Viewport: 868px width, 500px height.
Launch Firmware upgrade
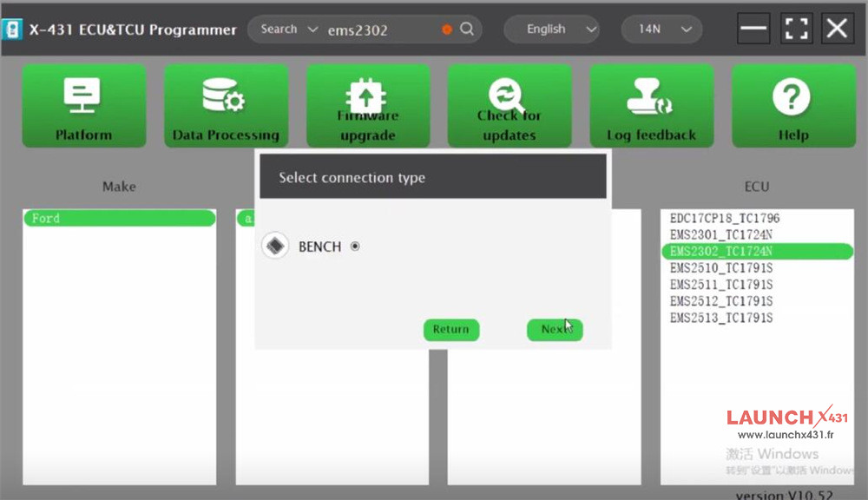click(367, 106)
